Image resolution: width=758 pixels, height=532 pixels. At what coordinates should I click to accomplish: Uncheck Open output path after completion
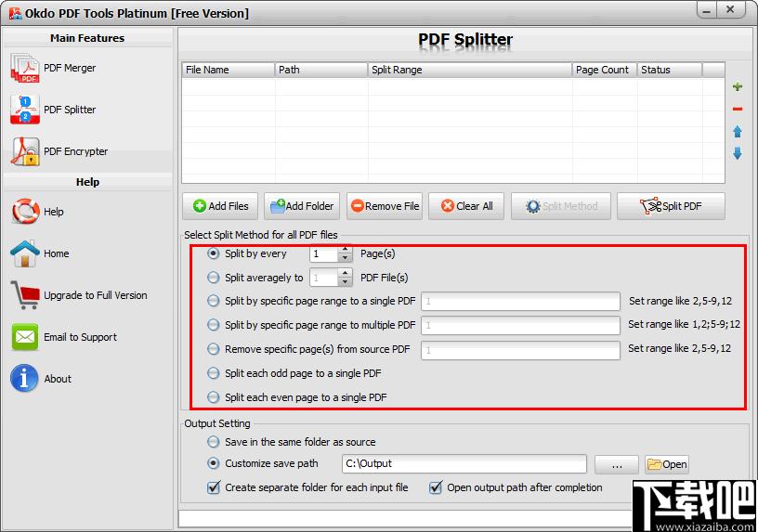(436, 487)
